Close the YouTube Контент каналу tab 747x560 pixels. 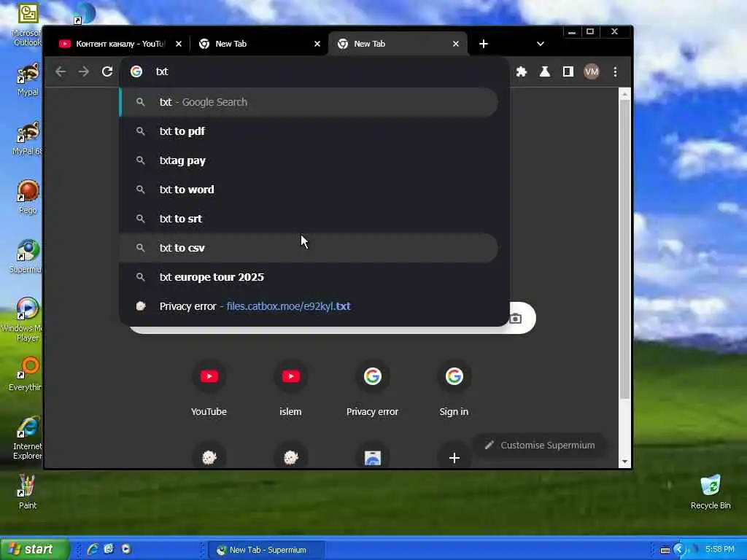(x=179, y=44)
